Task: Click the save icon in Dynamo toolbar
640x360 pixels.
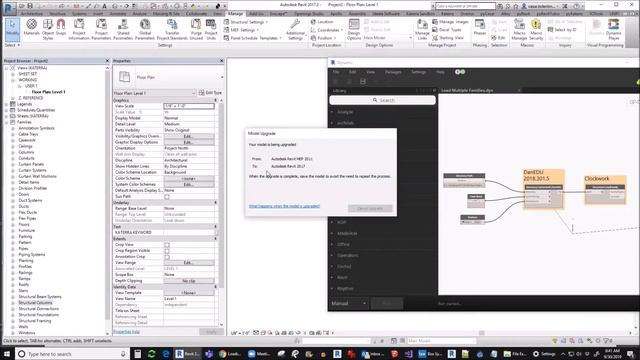Action: coord(362,81)
